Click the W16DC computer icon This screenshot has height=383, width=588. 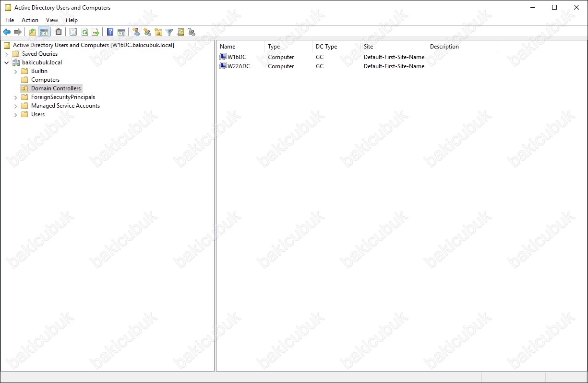click(x=223, y=57)
